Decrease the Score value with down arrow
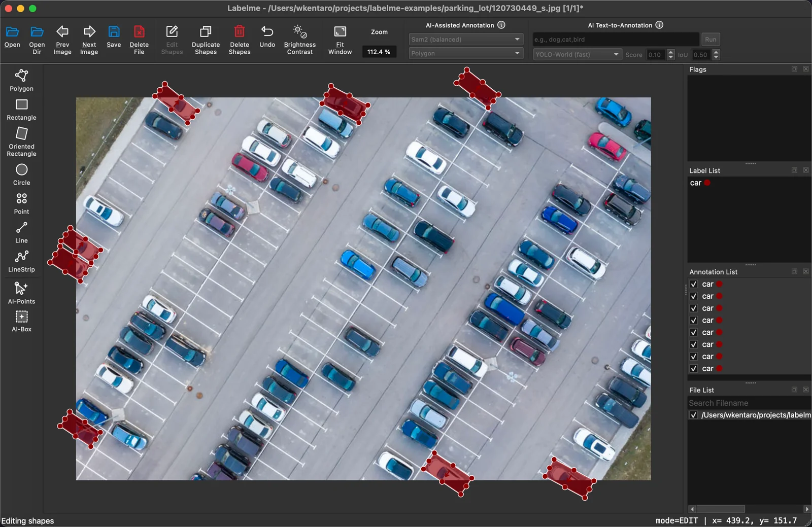812x527 pixels. point(671,57)
